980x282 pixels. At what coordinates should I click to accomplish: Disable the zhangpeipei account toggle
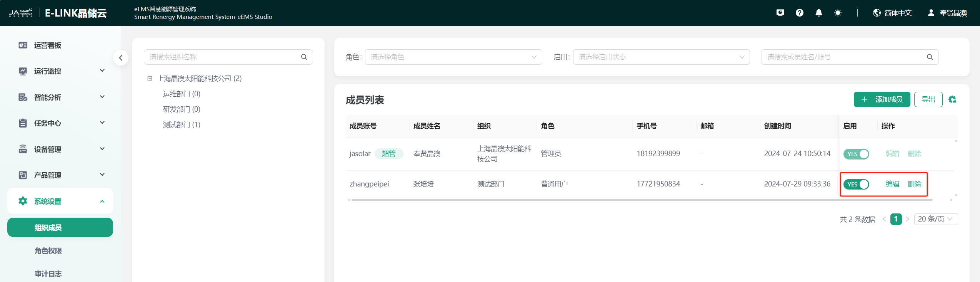(856, 184)
